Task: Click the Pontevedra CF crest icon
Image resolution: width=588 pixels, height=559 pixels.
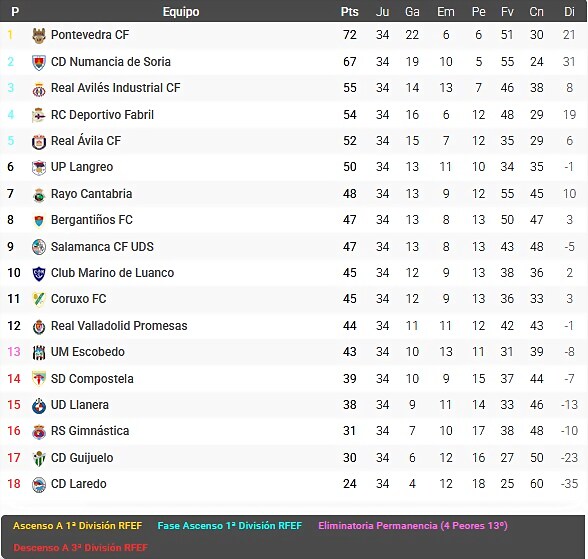Action: pyautogui.click(x=39, y=35)
